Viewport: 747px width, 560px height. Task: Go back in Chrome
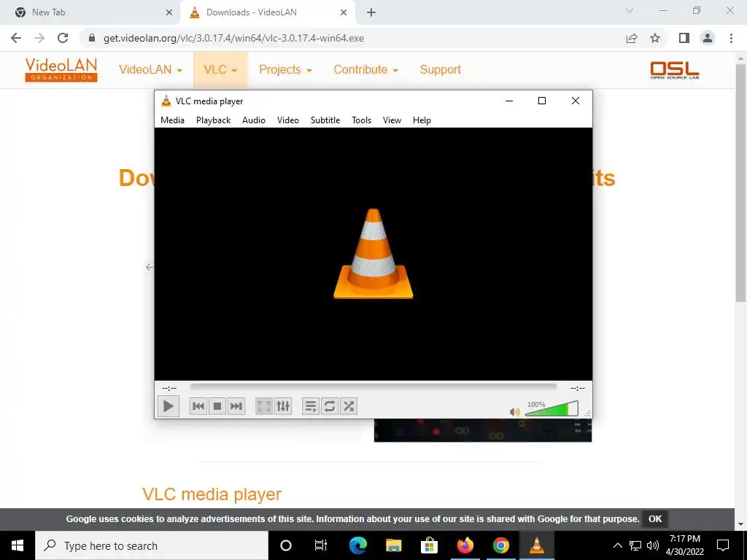[x=16, y=38]
